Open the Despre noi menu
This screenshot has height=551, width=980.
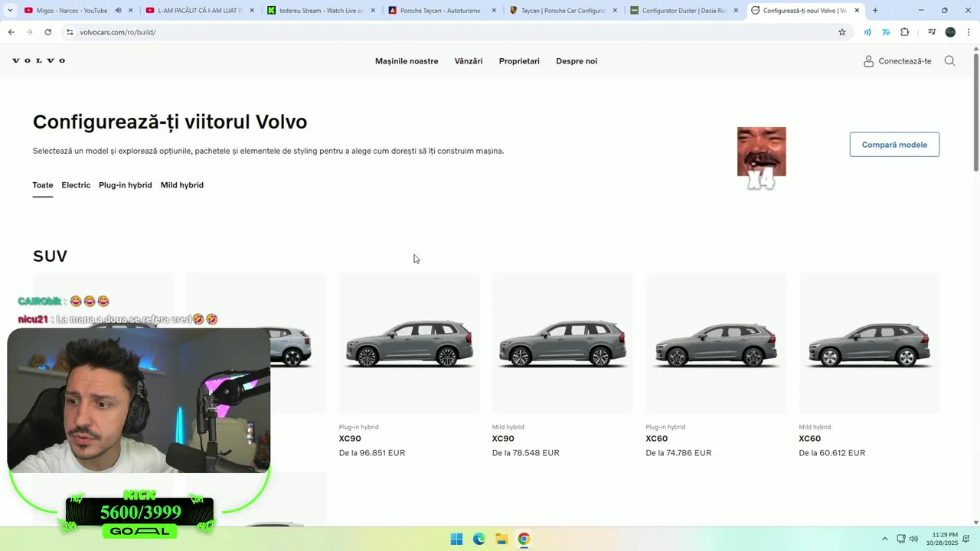577,61
